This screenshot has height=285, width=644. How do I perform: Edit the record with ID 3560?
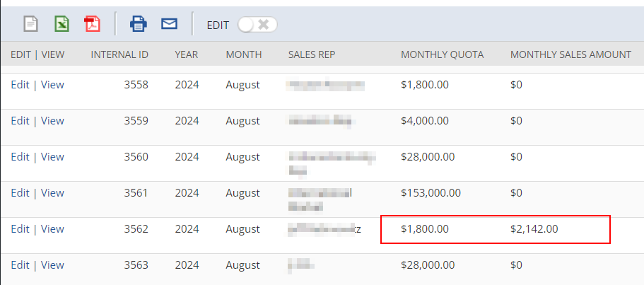(x=20, y=157)
